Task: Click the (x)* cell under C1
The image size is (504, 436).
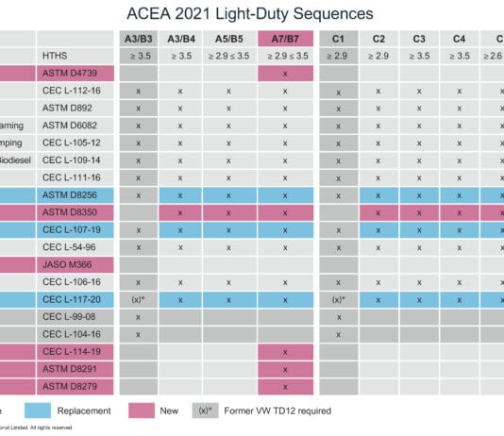Action: (339, 299)
